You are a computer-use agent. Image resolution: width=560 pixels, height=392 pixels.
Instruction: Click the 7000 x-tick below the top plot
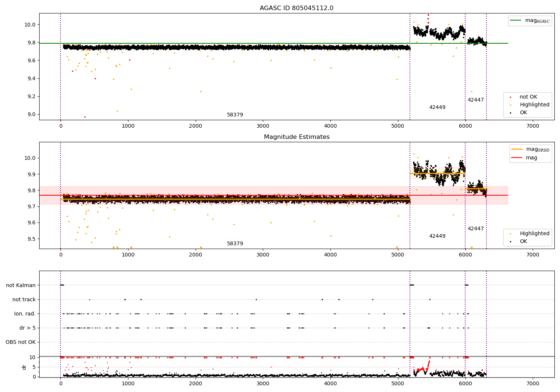pos(533,126)
